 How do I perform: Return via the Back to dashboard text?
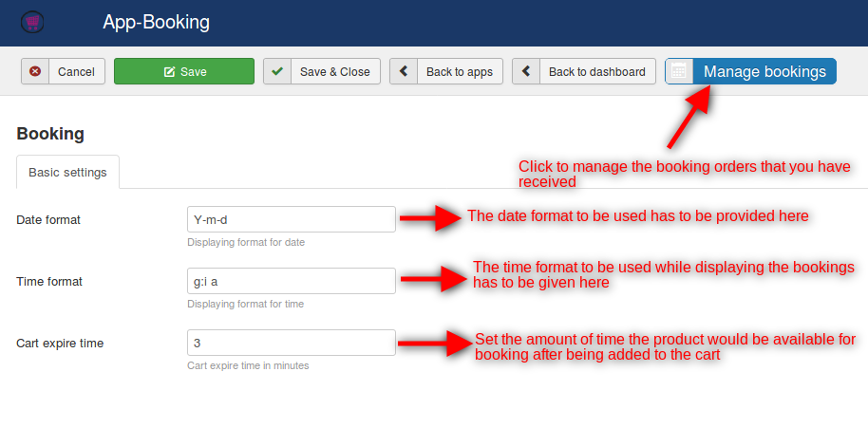point(596,72)
